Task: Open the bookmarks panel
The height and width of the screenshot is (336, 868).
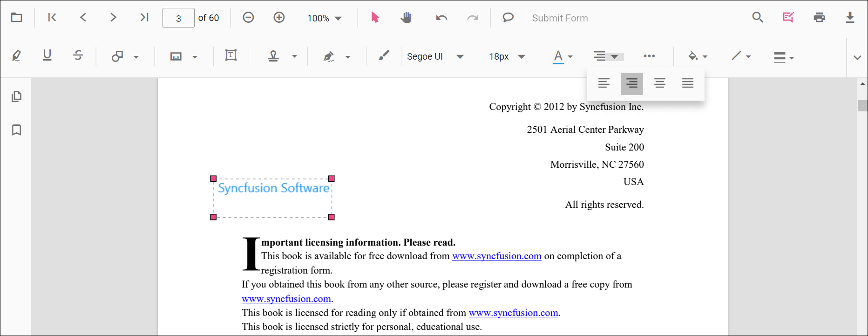Action: [17, 130]
